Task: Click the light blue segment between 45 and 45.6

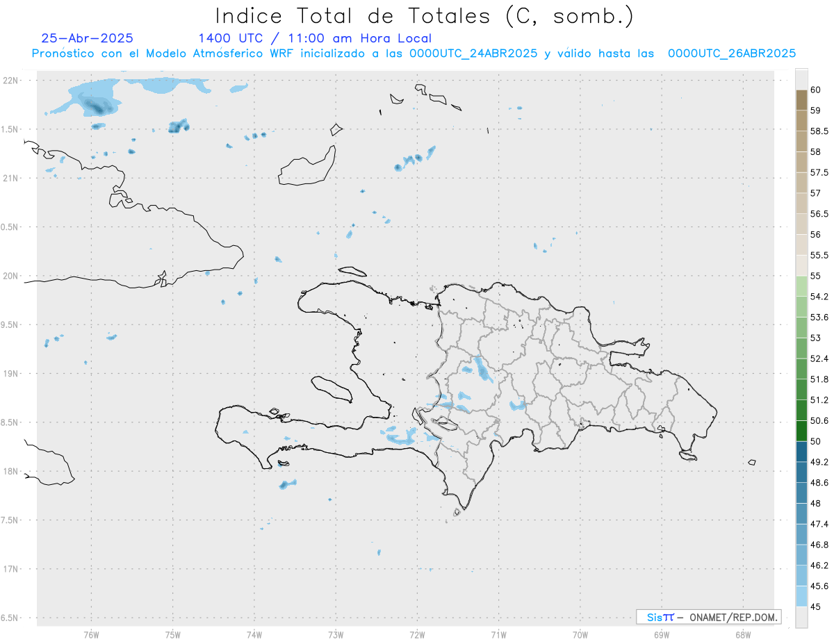Action: [801, 596]
